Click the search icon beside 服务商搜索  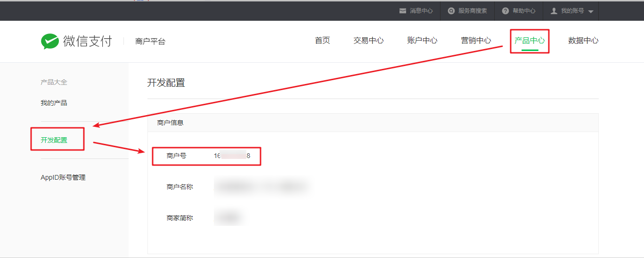click(451, 10)
